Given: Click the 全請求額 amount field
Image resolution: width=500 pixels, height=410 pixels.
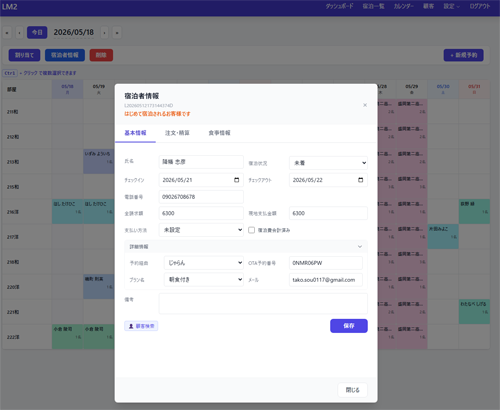Looking at the screenshot, I should click(x=201, y=213).
